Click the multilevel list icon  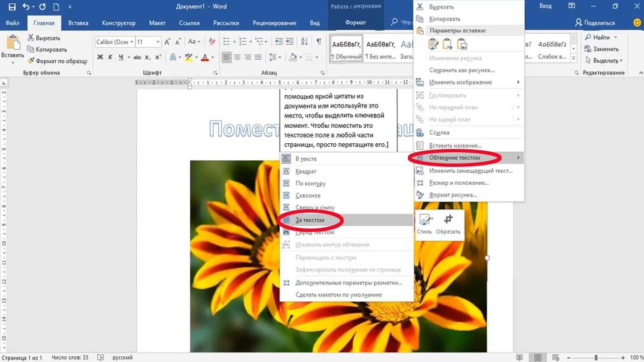[x=259, y=42]
